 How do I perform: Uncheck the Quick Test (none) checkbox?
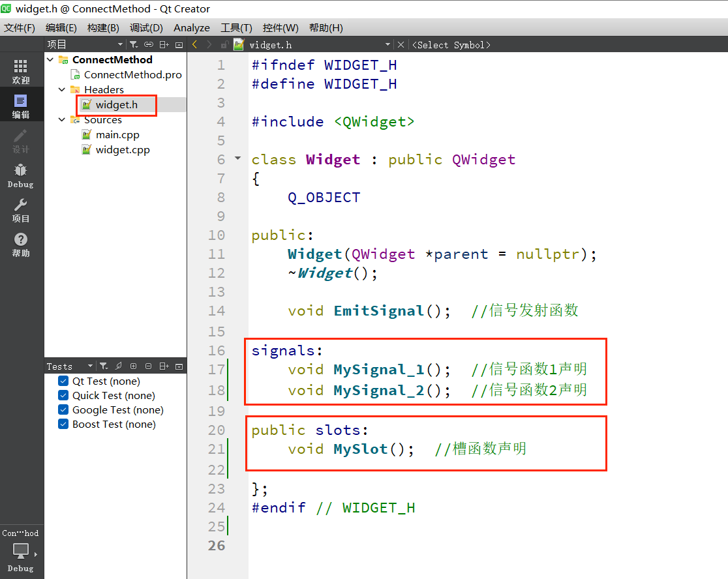tap(64, 395)
